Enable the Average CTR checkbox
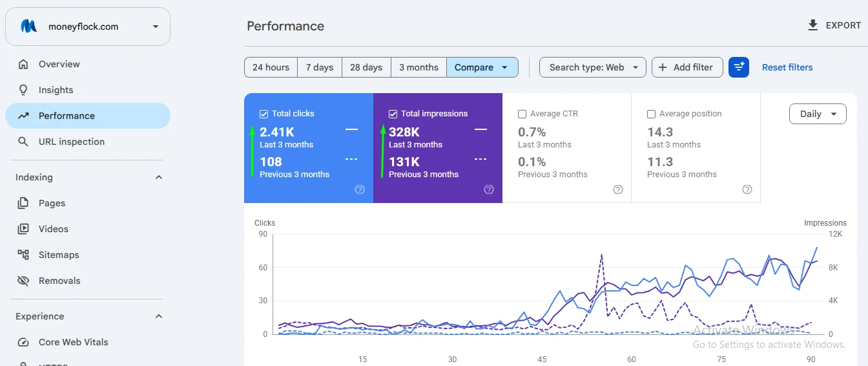The height and width of the screenshot is (366, 868). coord(522,114)
